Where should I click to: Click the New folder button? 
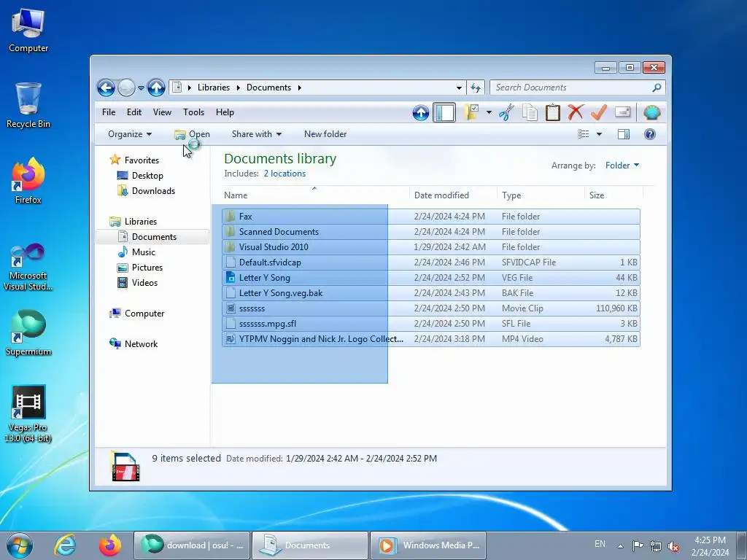(325, 134)
